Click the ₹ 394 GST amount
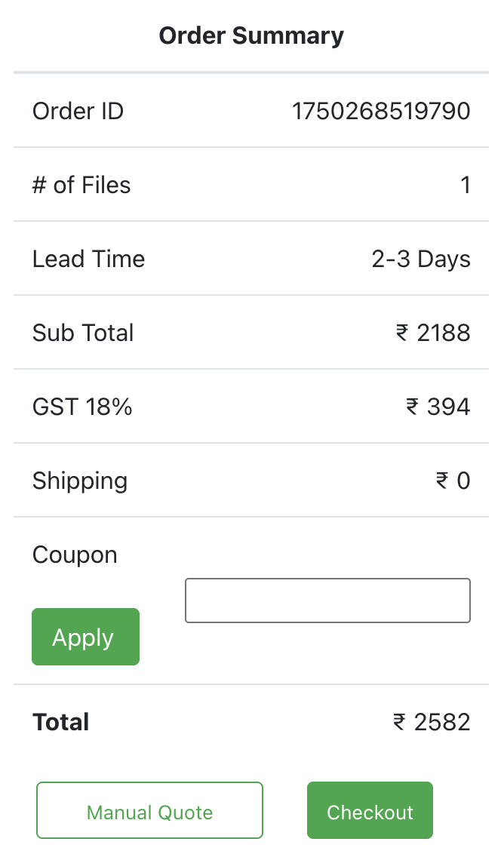504x851 pixels. pos(438,407)
